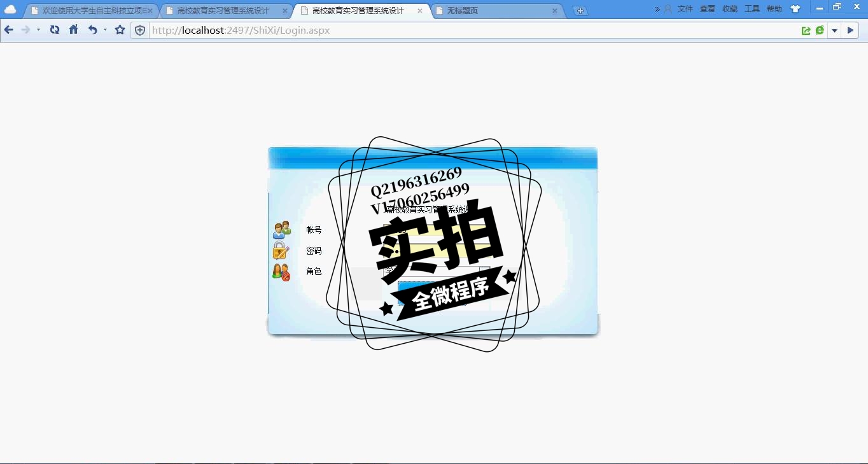Click the user account icon

click(668, 9)
